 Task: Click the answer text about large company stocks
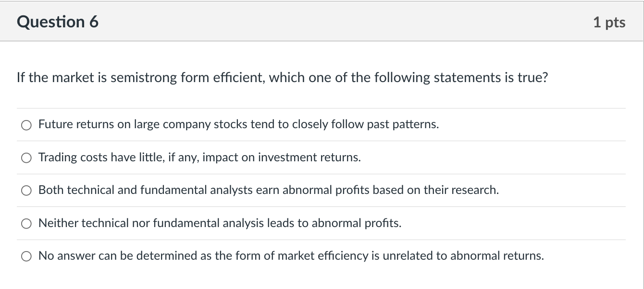(x=238, y=124)
